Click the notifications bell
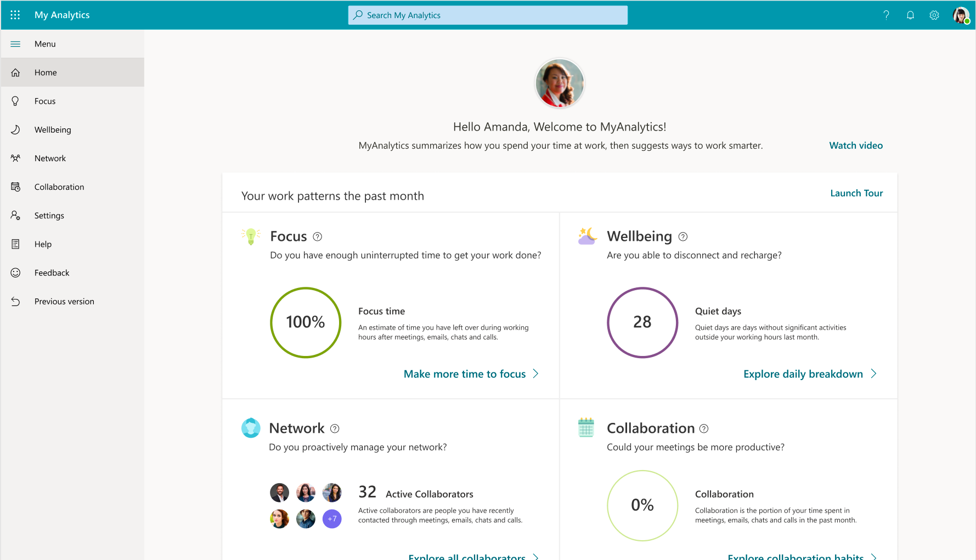976x560 pixels. point(910,15)
